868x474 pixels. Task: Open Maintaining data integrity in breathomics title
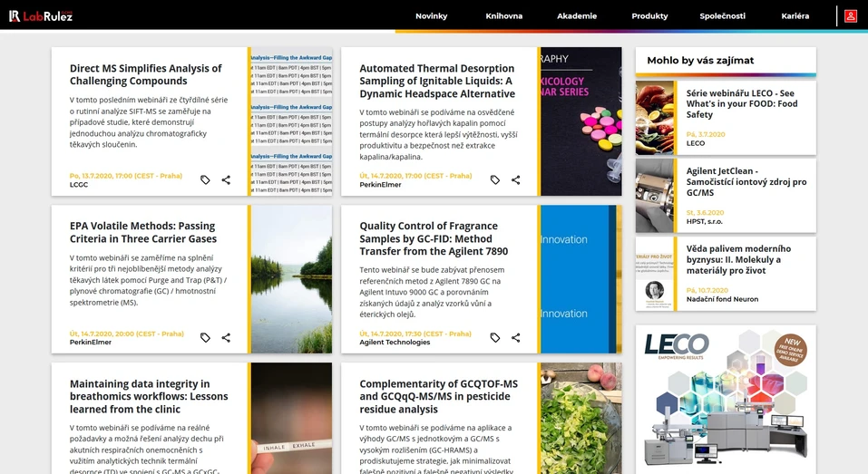click(x=149, y=396)
